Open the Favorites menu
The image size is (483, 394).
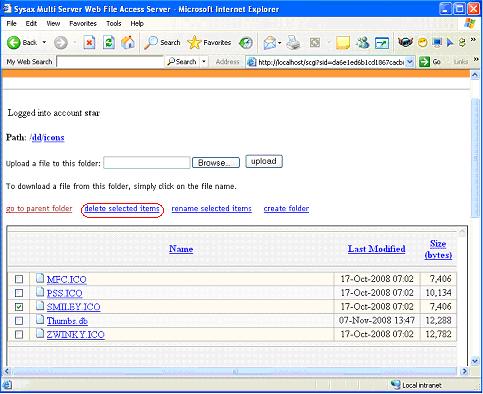(83, 23)
